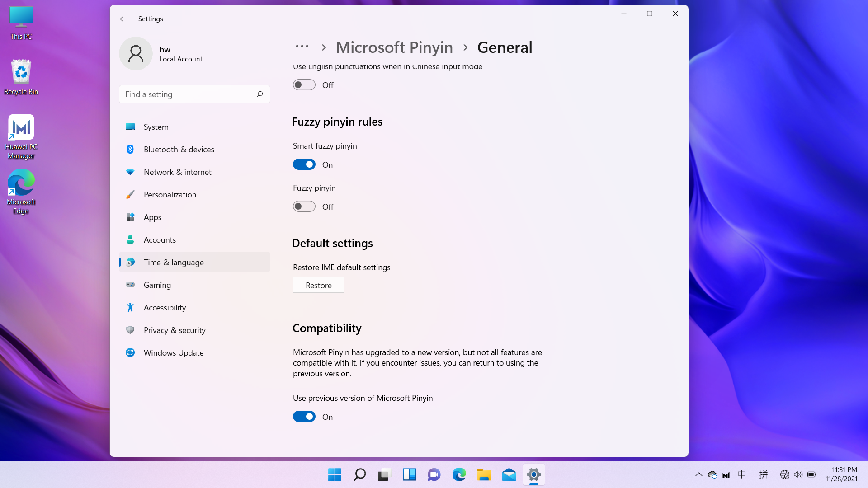The height and width of the screenshot is (488, 868).
Task: Open Bluetooth & devices settings
Action: [x=194, y=150]
